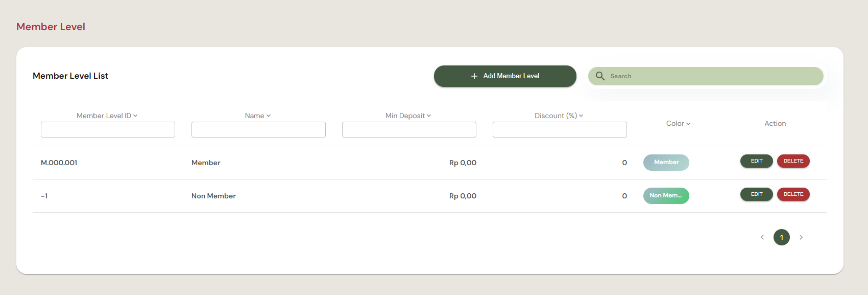This screenshot has width=868, height=295.
Task: Focus the Name filter field
Action: pyautogui.click(x=258, y=129)
